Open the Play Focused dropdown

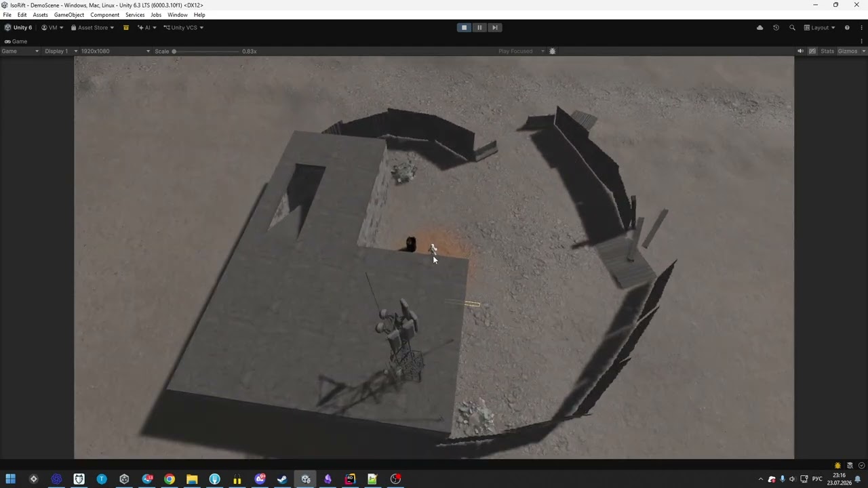pyautogui.click(x=521, y=52)
